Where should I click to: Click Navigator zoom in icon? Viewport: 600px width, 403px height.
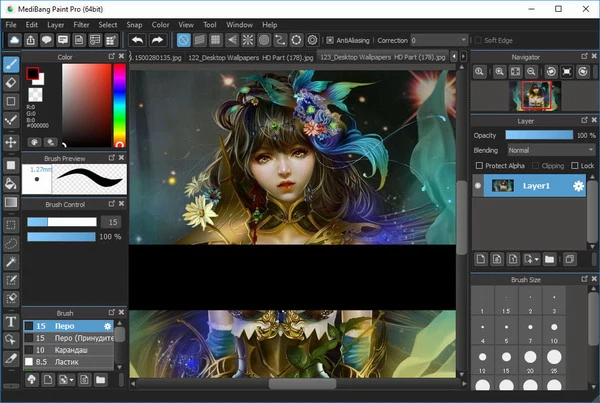pyautogui.click(x=499, y=72)
